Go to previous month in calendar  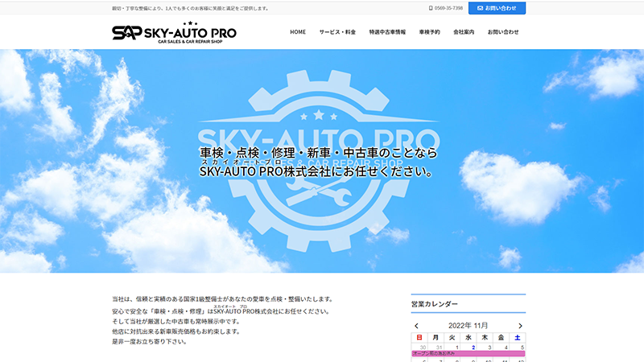416,326
